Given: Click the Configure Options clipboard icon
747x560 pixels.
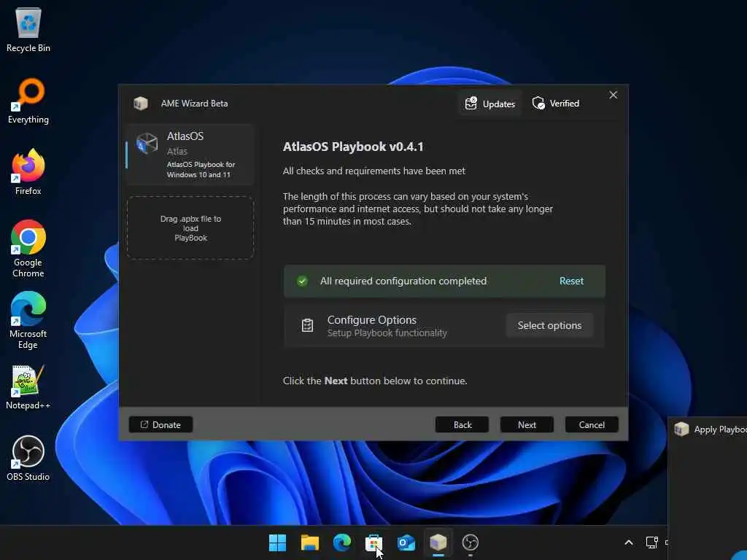Looking at the screenshot, I should coord(307,325).
